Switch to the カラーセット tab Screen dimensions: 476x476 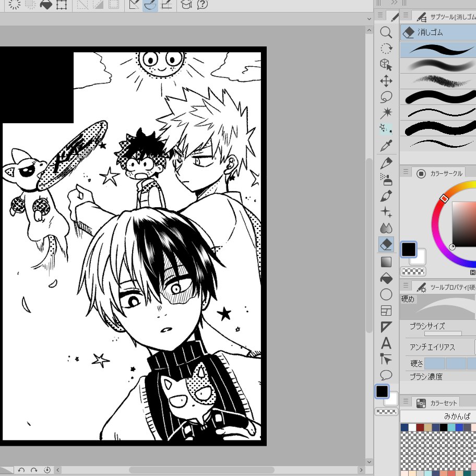436,403
